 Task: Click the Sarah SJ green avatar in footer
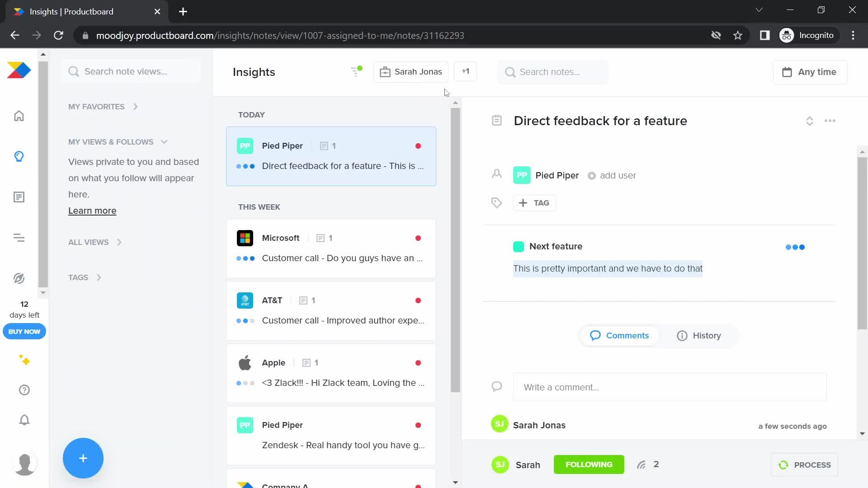pos(500,465)
